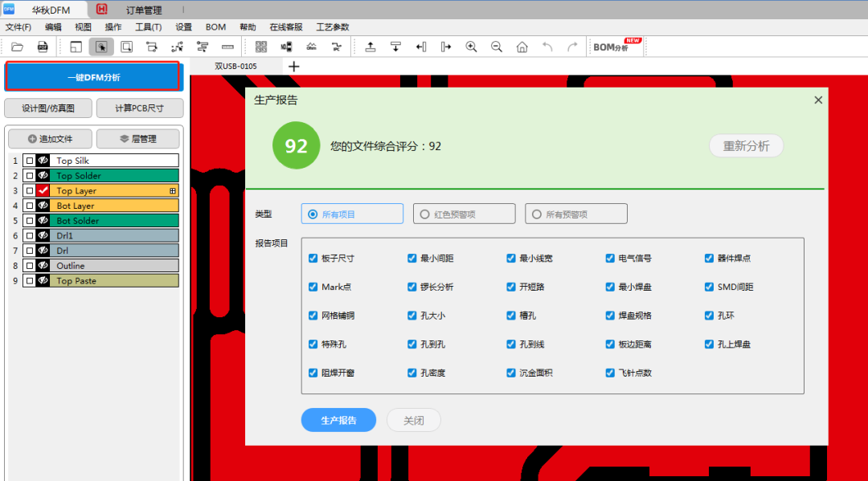
Task: Click the Undo icon
Action: pyautogui.click(x=547, y=47)
